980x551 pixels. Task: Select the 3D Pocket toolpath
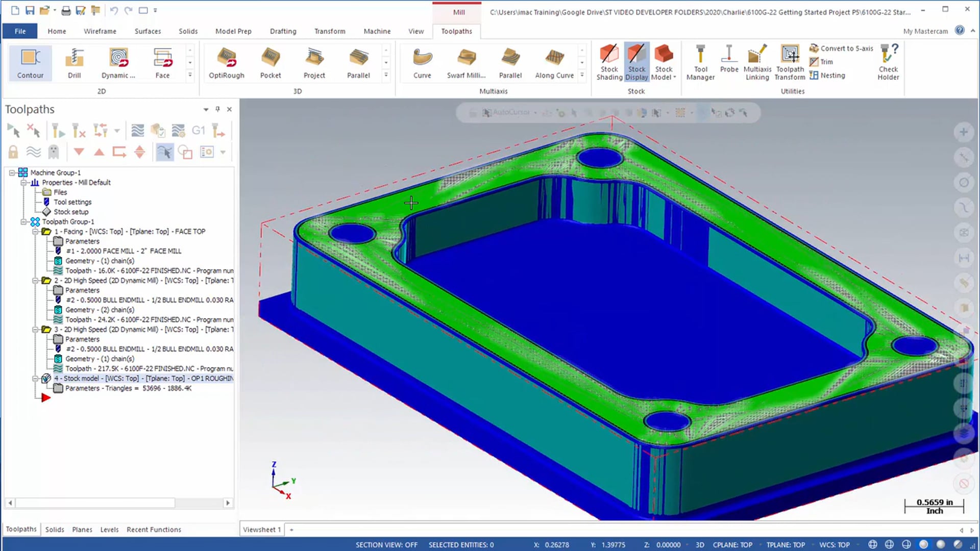tap(271, 63)
